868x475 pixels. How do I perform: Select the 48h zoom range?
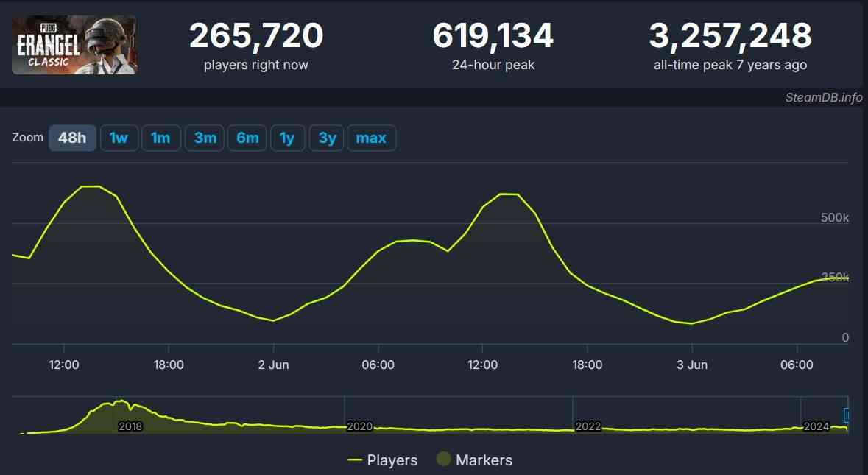72,138
